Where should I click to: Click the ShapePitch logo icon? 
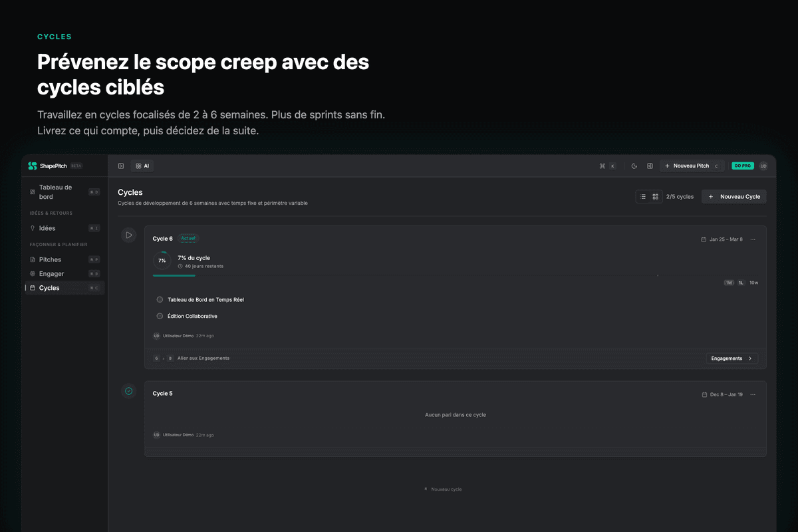tap(33, 166)
